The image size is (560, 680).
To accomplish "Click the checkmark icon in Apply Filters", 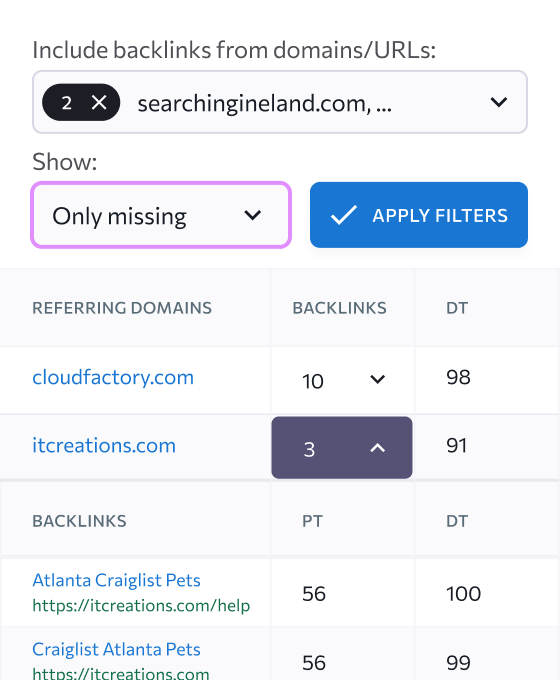I will pos(344,215).
